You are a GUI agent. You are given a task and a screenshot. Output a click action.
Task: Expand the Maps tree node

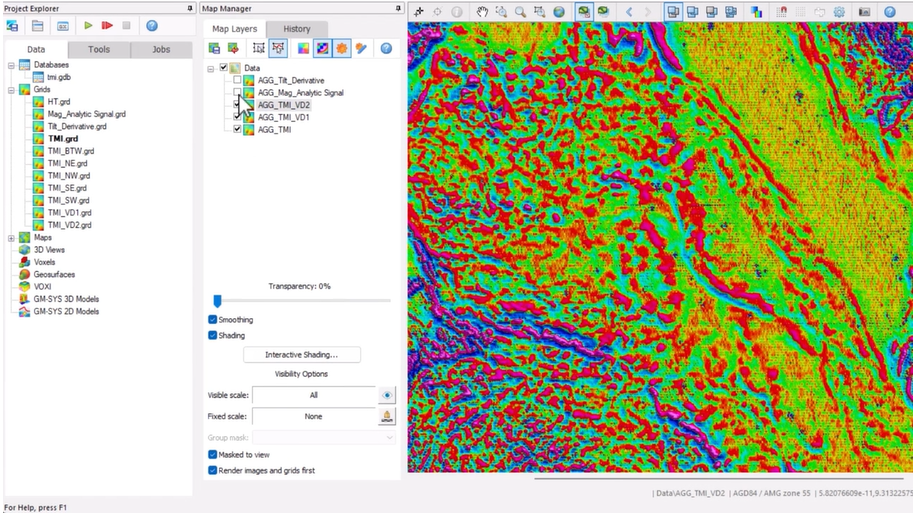11,238
